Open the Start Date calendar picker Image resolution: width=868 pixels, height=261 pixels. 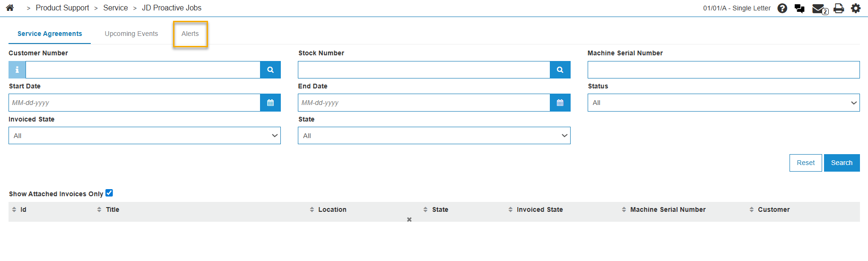click(270, 103)
